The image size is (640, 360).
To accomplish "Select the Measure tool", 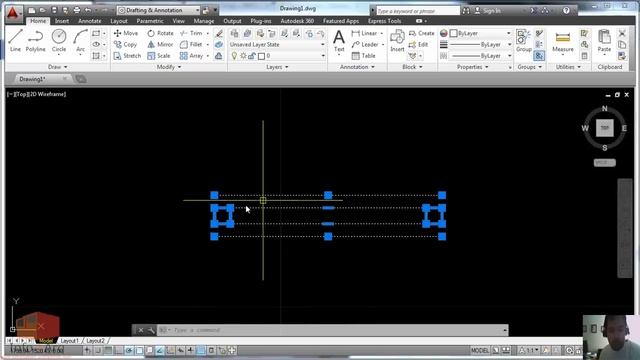I will [563, 41].
